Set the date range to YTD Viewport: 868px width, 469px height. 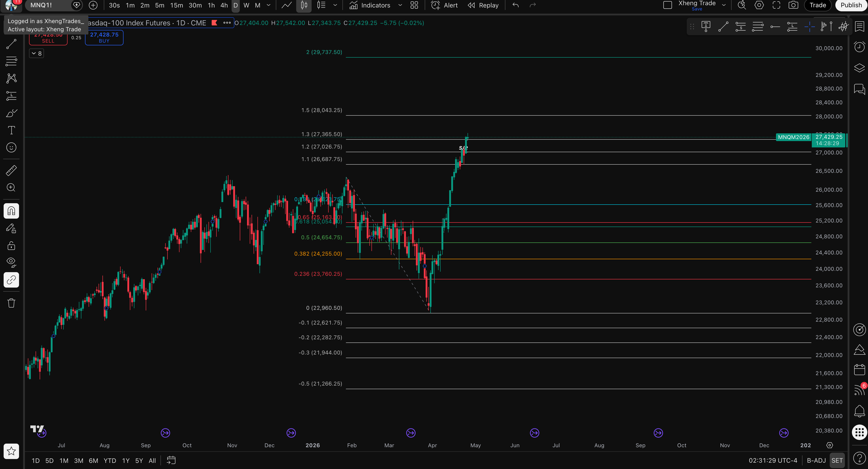pyautogui.click(x=109, y=460)
